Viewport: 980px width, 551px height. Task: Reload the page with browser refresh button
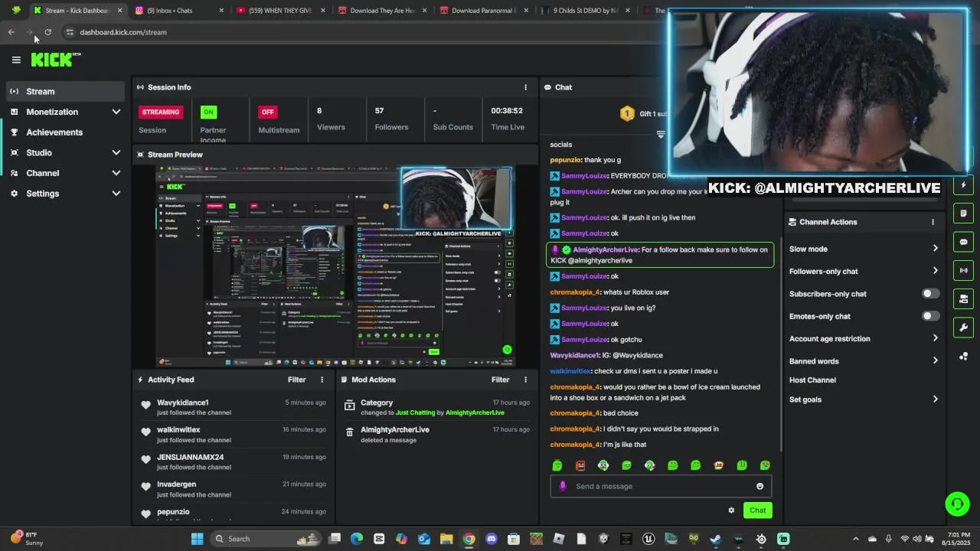(x=47, y=32)
